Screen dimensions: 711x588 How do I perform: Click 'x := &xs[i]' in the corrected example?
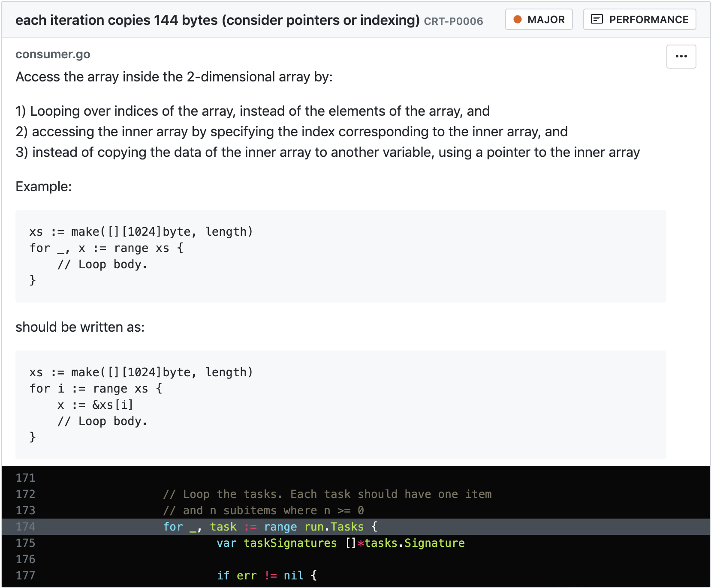[95, 405]
